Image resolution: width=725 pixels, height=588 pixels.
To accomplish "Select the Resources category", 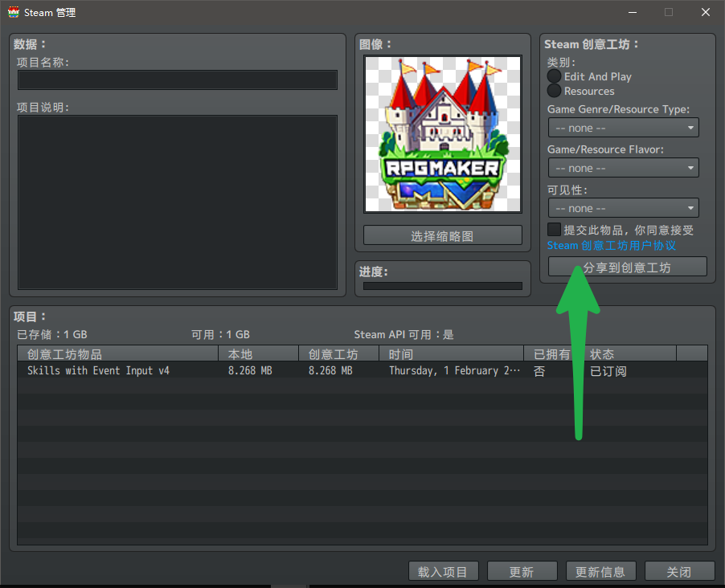I will tap(554, 91).
